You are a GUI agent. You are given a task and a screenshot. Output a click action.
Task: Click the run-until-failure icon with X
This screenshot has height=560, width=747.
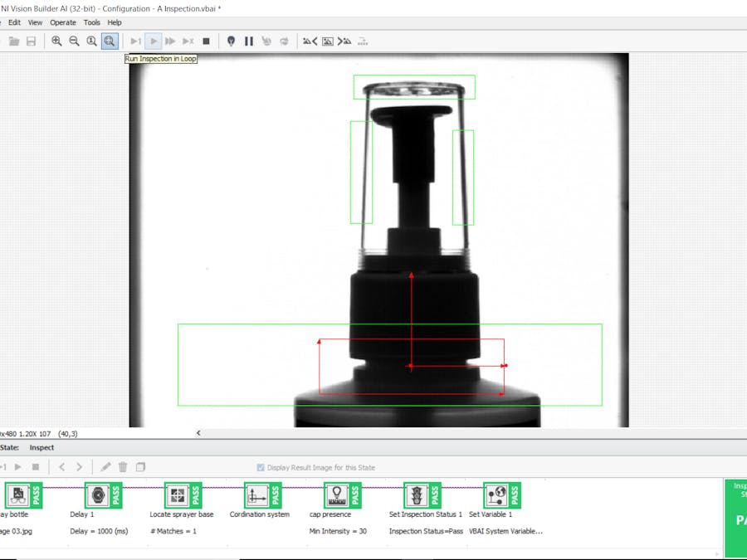point(188,41)
